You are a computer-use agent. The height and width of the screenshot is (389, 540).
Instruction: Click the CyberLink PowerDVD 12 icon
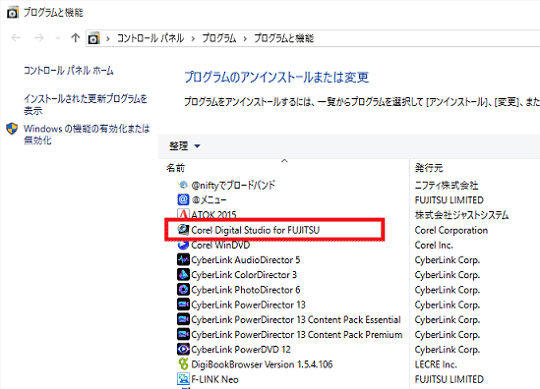(x=183, y=349)
